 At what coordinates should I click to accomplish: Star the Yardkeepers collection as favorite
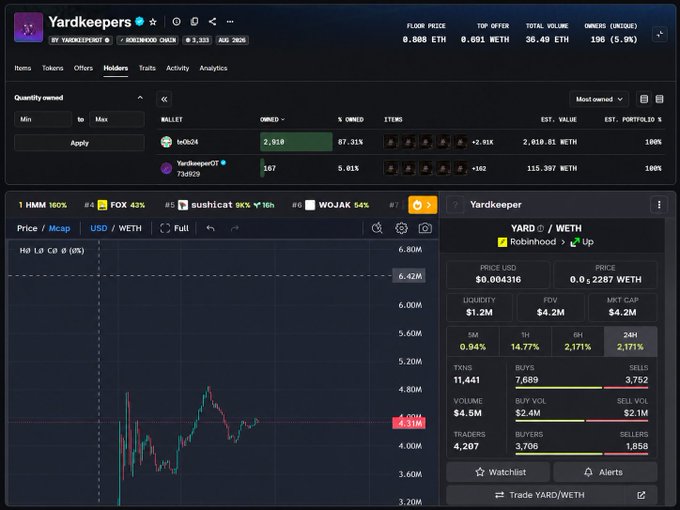point(153,22)
